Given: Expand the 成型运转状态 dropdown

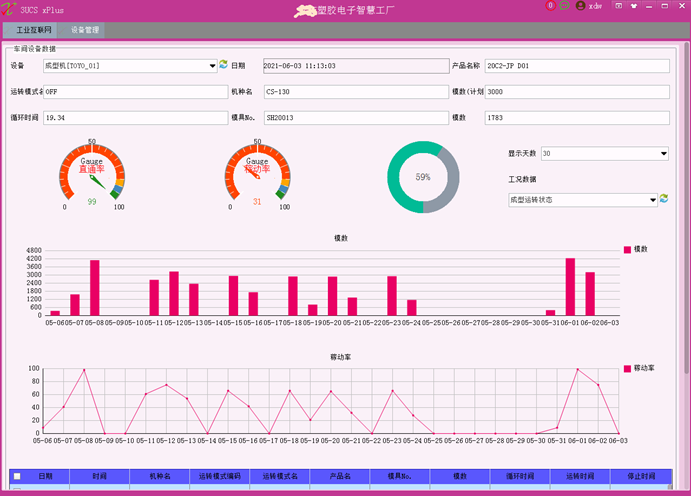Looking at the screenshot, I should [583, 200].
